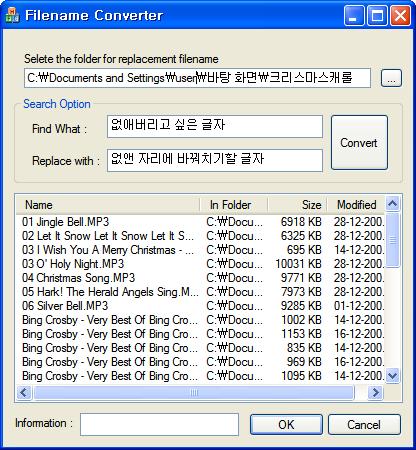
Task: Sort the list by Size column header
Action: [297, 205]
